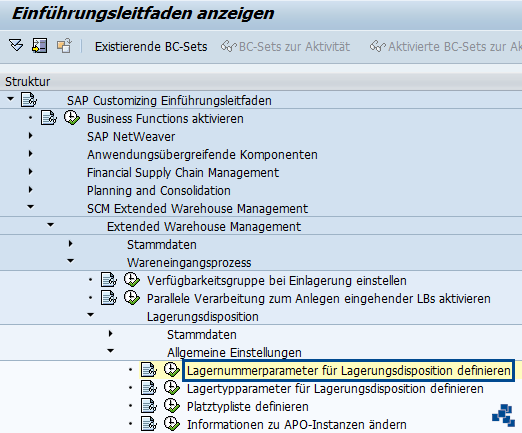Image resolution: width=522 pixels, height=433 pixels.
Task: Open documentation icon for Lagertypparameter
Action: coord(149,388)
